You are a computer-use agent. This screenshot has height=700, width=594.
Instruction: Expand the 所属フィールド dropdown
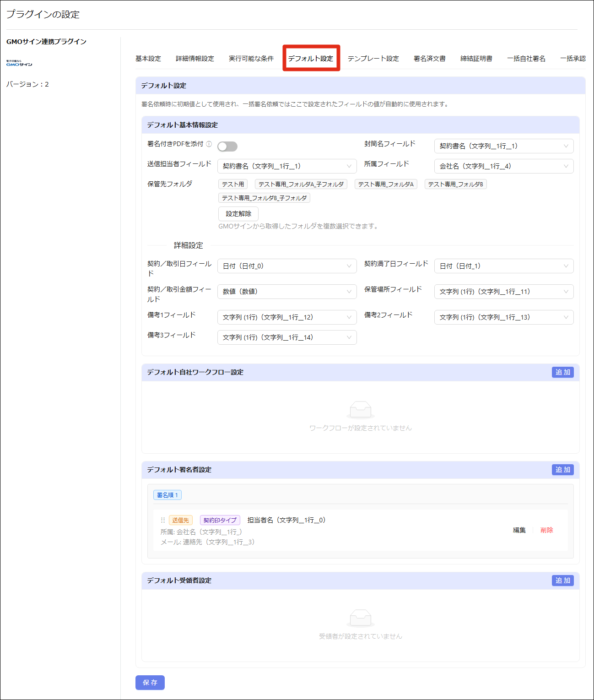tap(504, 166)
